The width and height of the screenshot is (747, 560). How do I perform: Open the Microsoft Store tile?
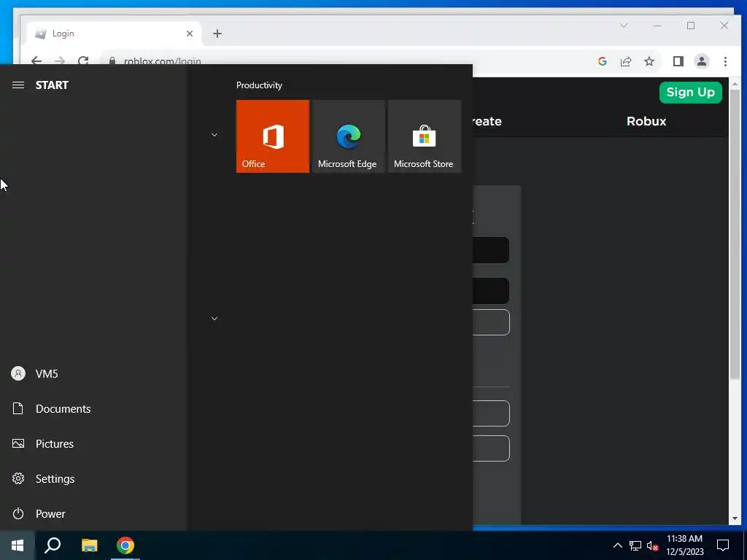click(x=424, y=136)
